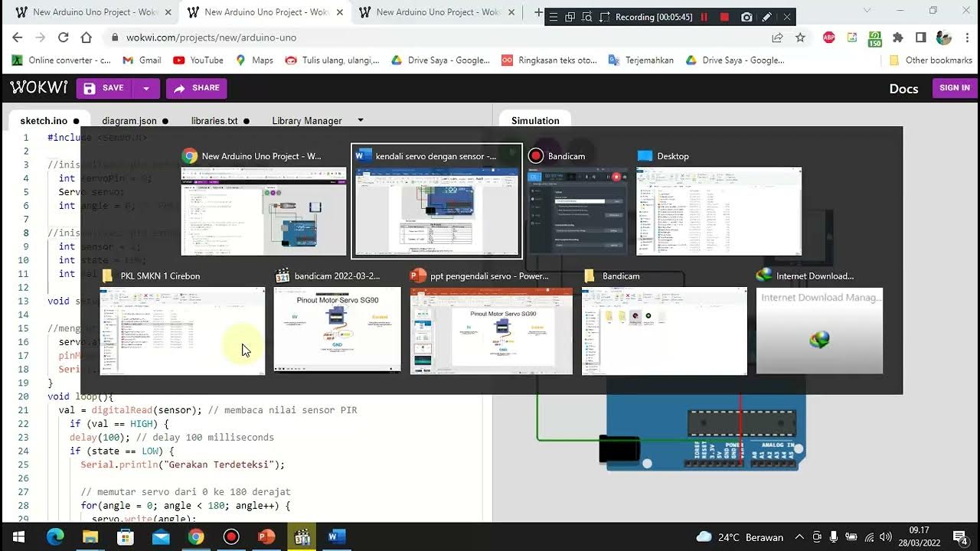
Task: Select the Simulation tab
Action: [x=535, y=121]
